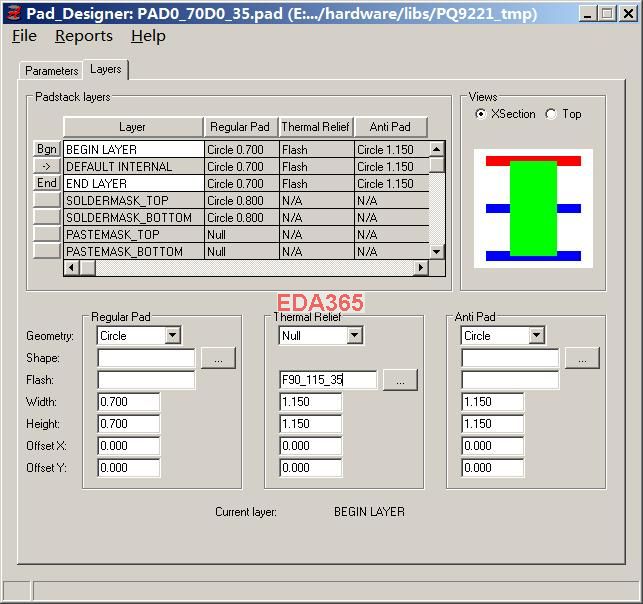This screenshot has width=643, height=604.
Task: Select the PASTEMASK_TOP layer cell
Action: click(134, 235)
